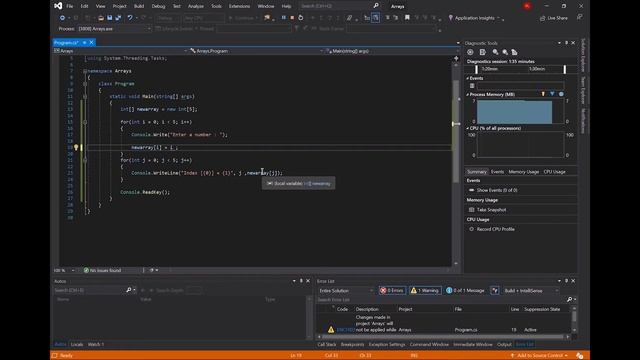This screenshot has width=640, height=360.
Task: Collapse the CPU graph section
Action: [468, 128]
